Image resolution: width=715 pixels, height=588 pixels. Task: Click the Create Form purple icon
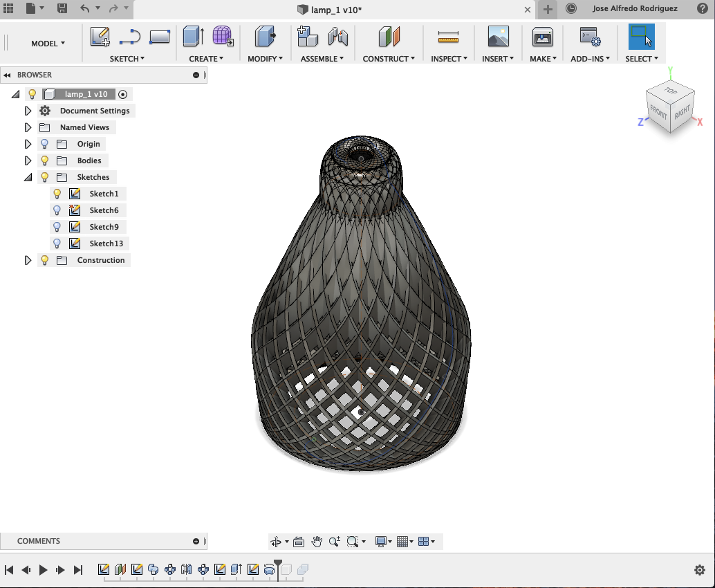tap(223, 36)
